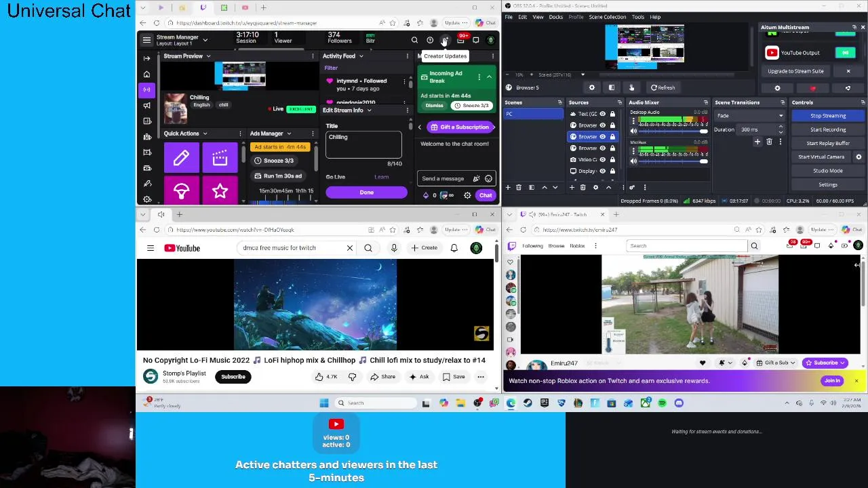Add a scene transition with plus icon

pyautogui.click(x=757, y=142)
